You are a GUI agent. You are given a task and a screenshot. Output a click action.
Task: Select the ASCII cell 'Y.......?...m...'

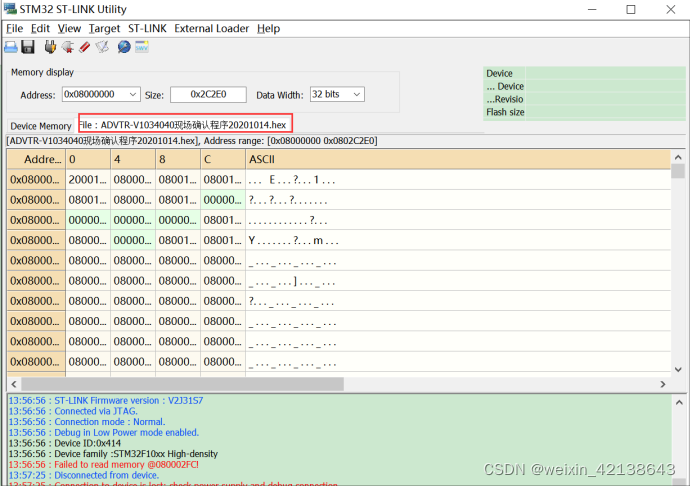coord(458,240)
